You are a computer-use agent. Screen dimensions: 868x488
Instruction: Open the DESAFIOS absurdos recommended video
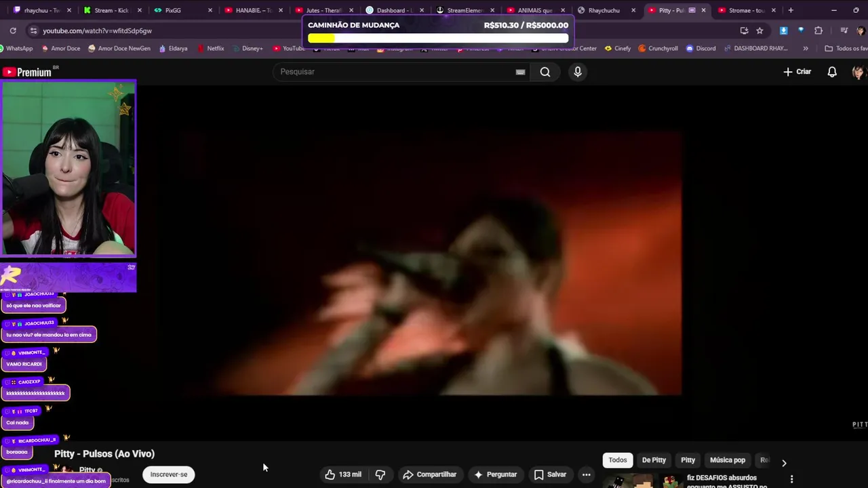point(727,481)
